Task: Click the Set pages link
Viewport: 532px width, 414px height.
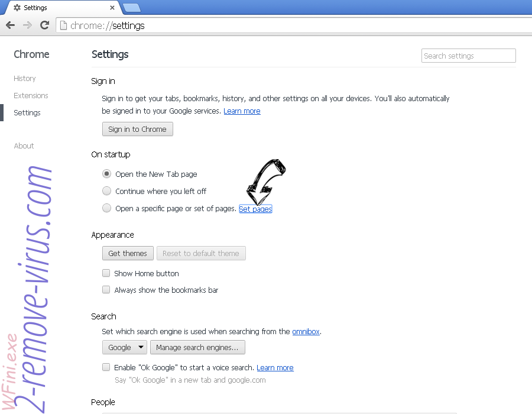Action: click(x=255, y=209)
